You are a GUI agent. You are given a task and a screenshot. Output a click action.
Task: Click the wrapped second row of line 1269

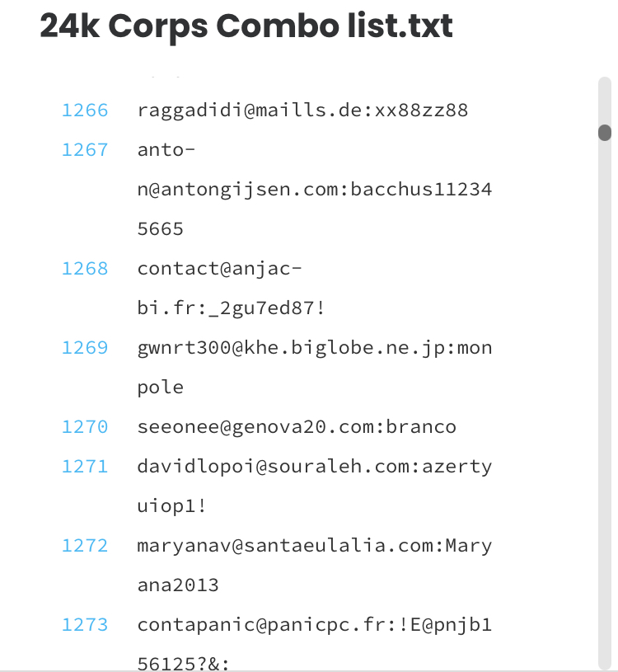click(x=161, y=388)
